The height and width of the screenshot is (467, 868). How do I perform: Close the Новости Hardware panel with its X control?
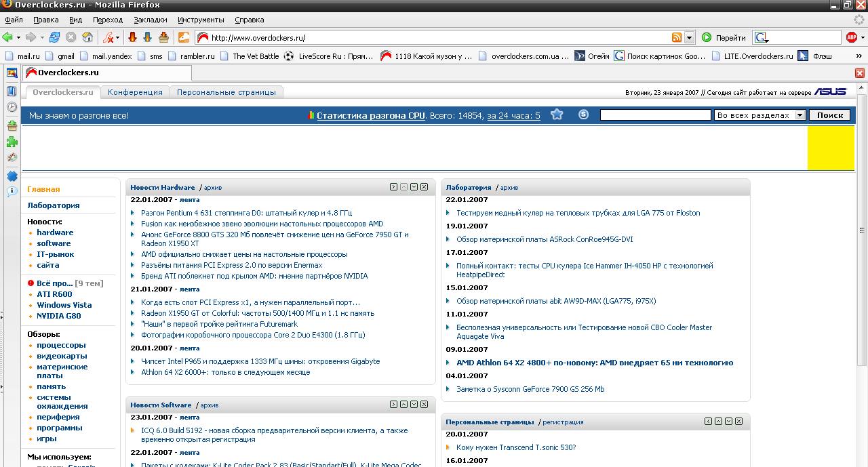pyautogui.click(x=424, y=187)
